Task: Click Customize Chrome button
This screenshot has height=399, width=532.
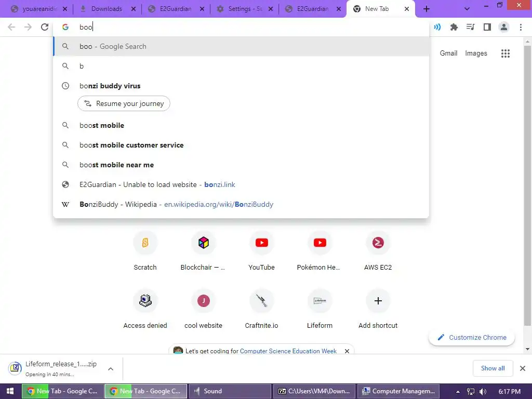Action: pyautogui.click(x=472, y=338)
